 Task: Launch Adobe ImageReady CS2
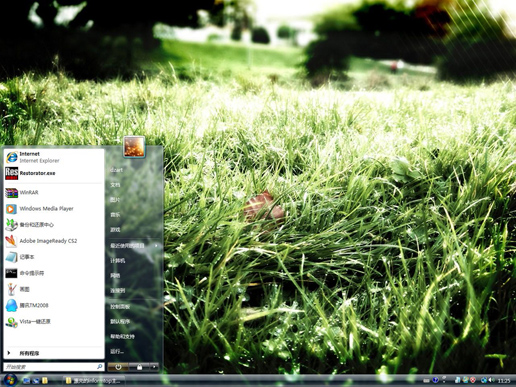(x=53, y=241)
